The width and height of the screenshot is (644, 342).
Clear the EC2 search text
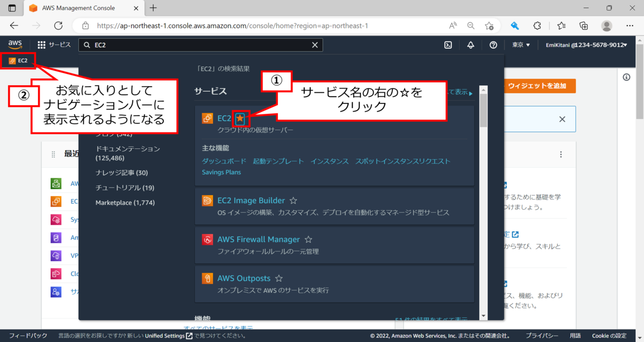point(315,45)
